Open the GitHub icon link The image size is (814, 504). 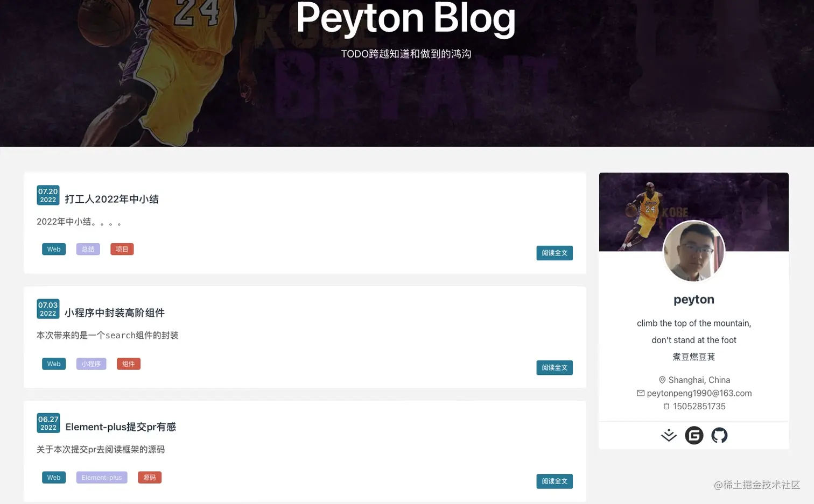[719, 435]
